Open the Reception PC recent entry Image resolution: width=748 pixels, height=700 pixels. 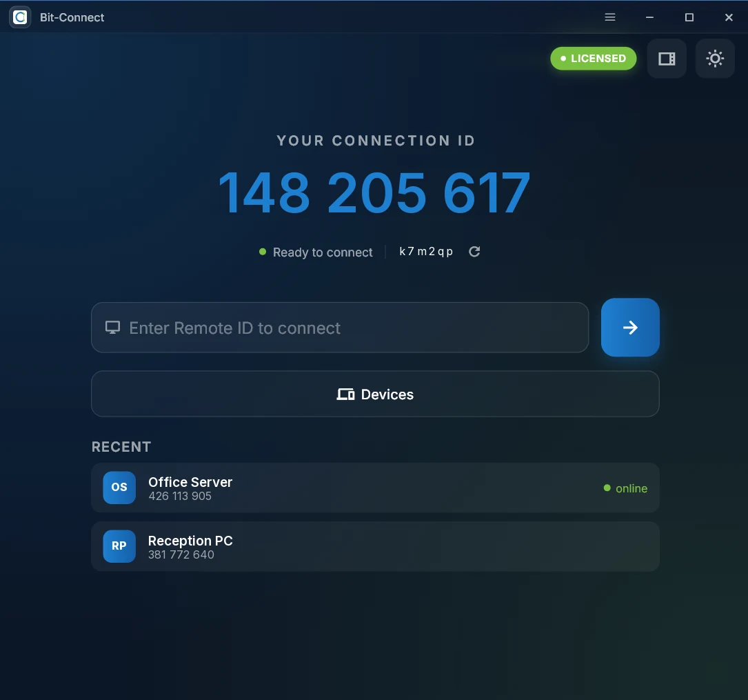point(375,546)
